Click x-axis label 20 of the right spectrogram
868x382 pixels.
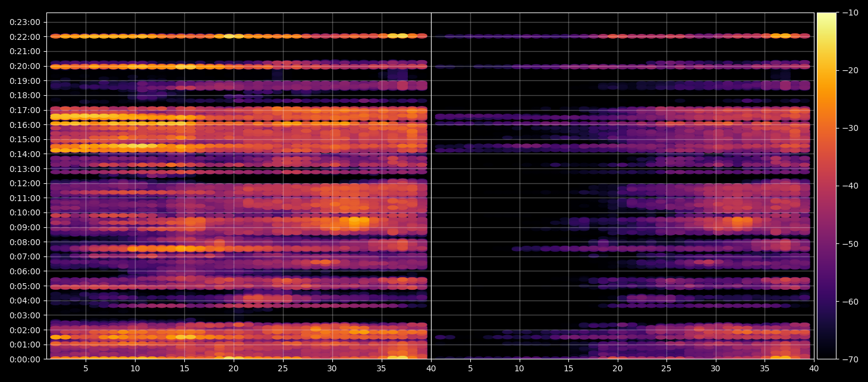point(618,368)
